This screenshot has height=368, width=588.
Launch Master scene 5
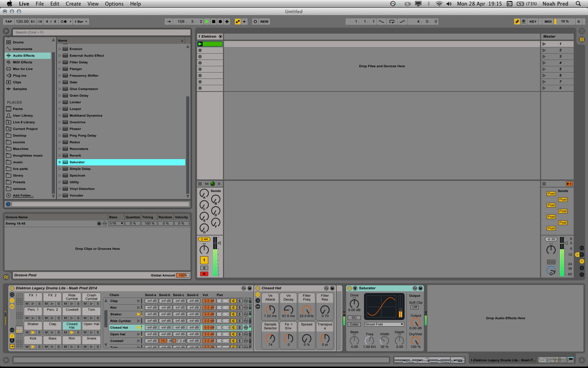[544, 69]
